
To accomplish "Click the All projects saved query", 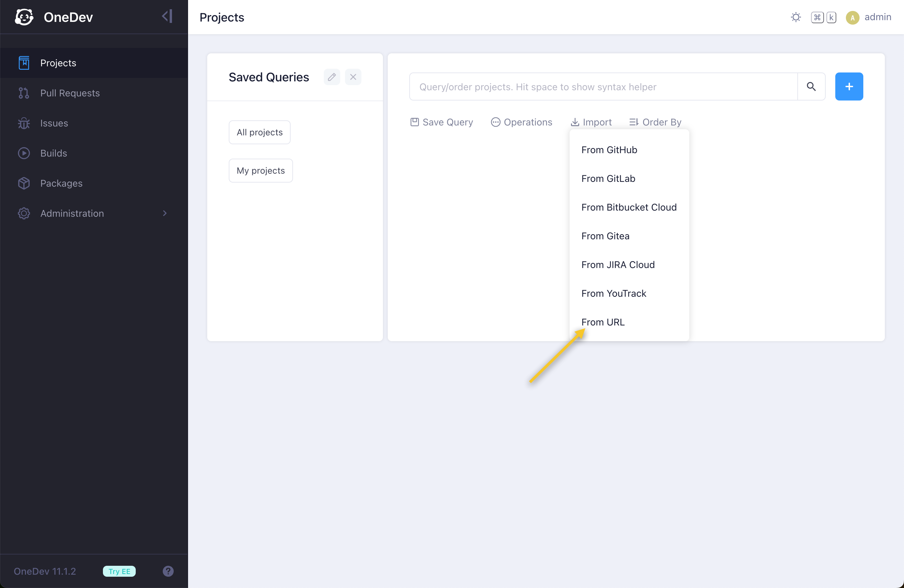I will [x=260, y=132].
